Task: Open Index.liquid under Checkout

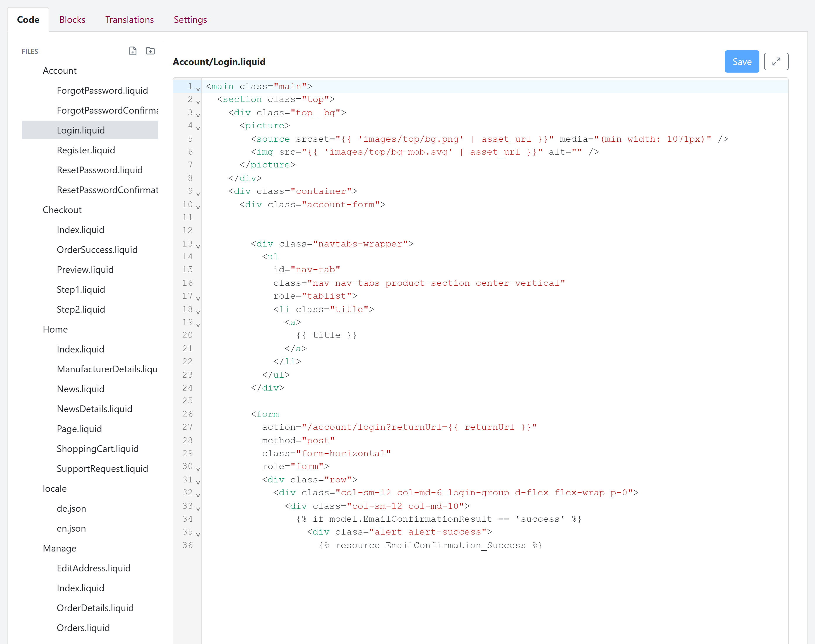Action: click(80, 230)
